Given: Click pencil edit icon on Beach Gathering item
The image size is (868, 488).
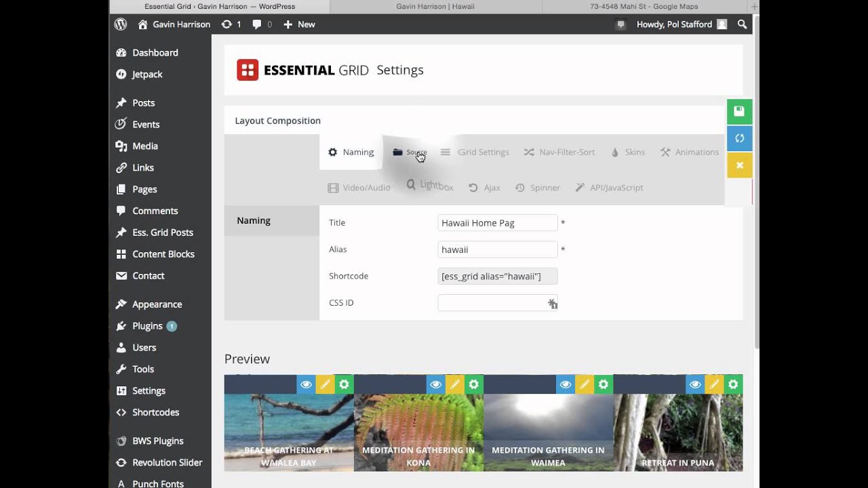Looking at the screenshot, I should (x=325, y=384).
